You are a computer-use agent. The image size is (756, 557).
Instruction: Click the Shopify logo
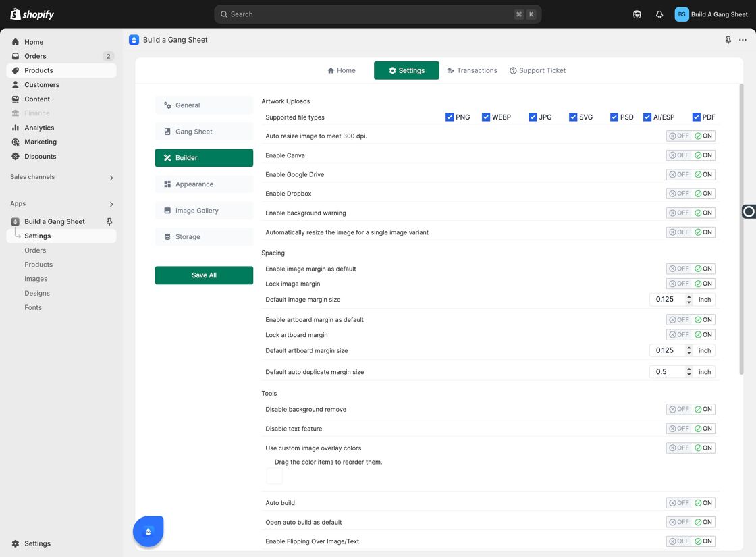click(x=32, y=14)
